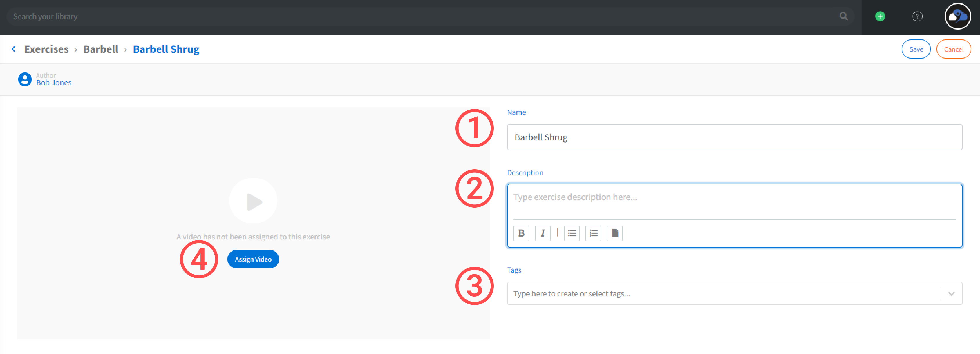Expand the Tags dropdown arrow
The height and width of the screenshot is (354, 980).
(x=951, y=293)
